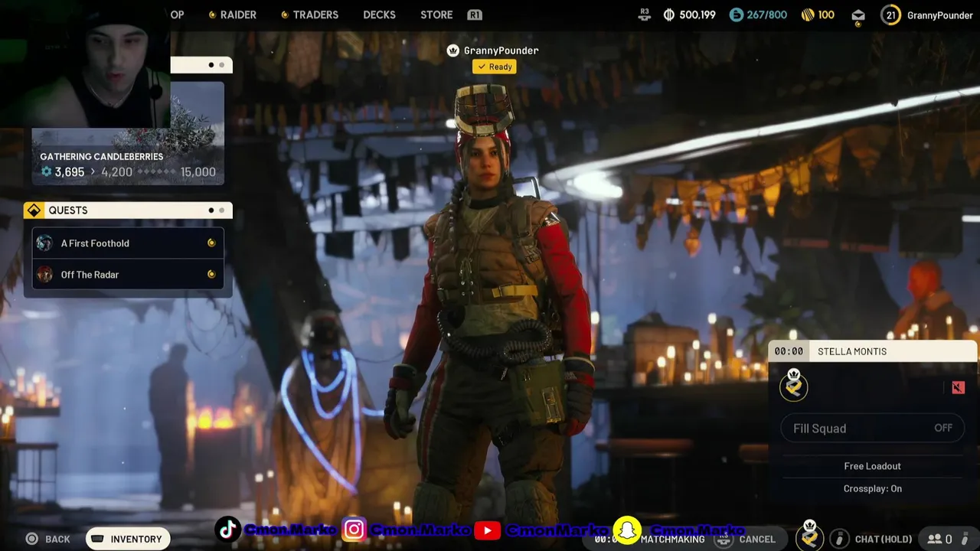The width and height of the screenshot is (980, 551).
Task: Select second page dot above event card
Action: point(222,65)
